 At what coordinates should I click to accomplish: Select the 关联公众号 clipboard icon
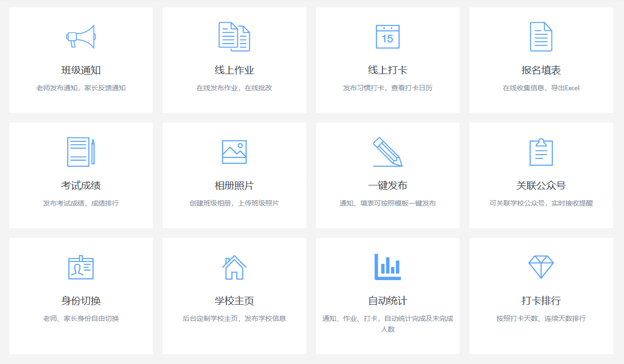541,152
